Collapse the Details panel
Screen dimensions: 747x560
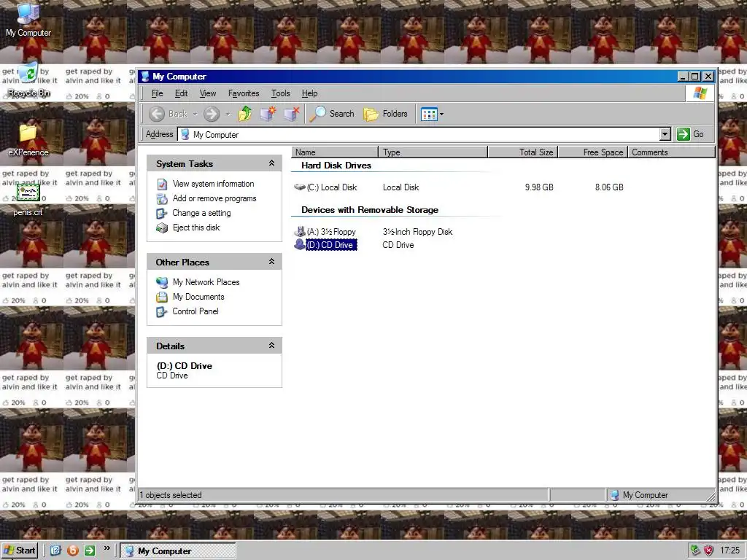pyautogui.click(x=271, y=346)
